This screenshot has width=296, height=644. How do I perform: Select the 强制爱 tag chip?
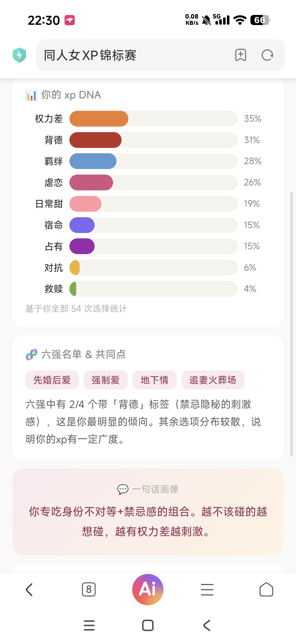106,380
